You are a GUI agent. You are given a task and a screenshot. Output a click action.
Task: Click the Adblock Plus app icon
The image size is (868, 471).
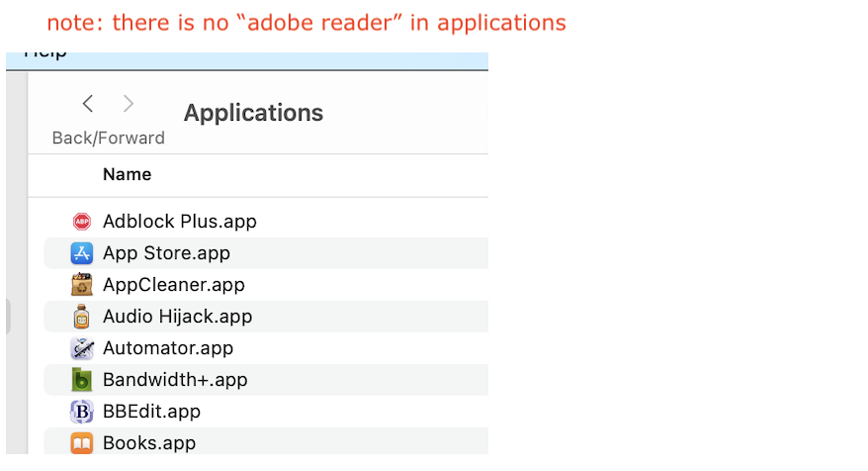pyautogui.click(x=82, y=222)
